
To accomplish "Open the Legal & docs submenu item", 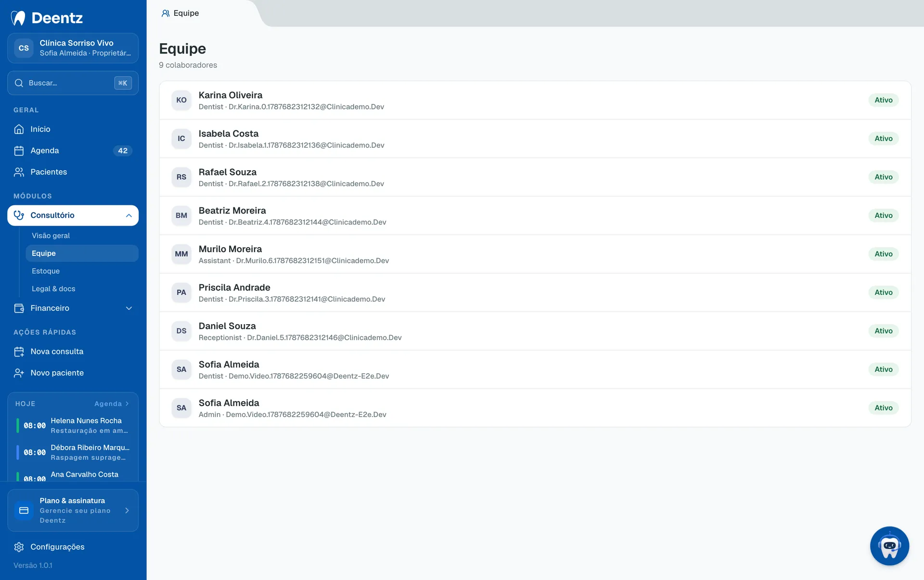I will (x=53, y=289).
